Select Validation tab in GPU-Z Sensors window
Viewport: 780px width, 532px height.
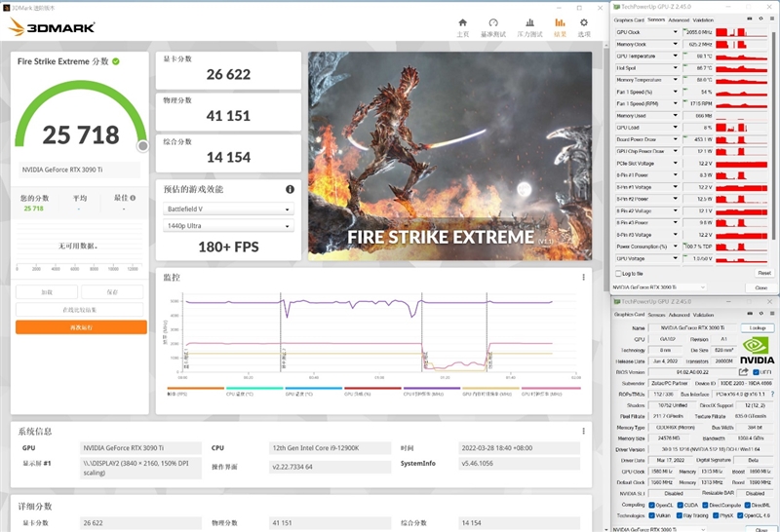703,20
